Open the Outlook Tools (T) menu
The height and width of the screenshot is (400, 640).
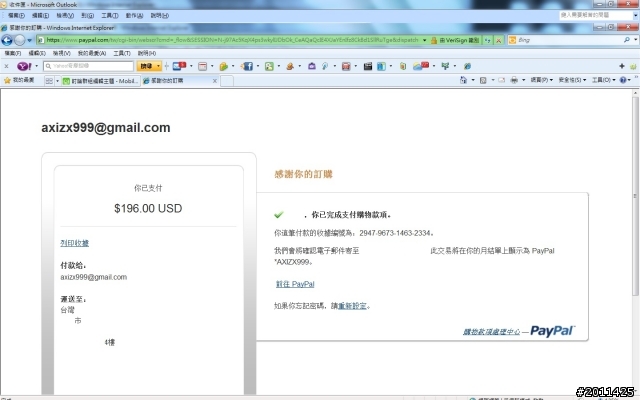pos(109,16)
